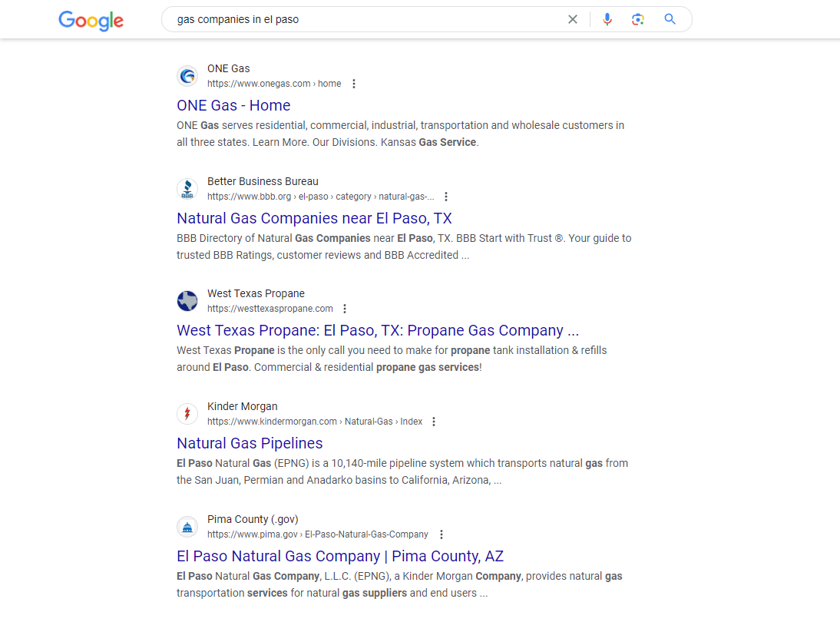Screen dimensions: 840x622
Task: Open more options for West Texas Propane result
Action: point(345,309)
